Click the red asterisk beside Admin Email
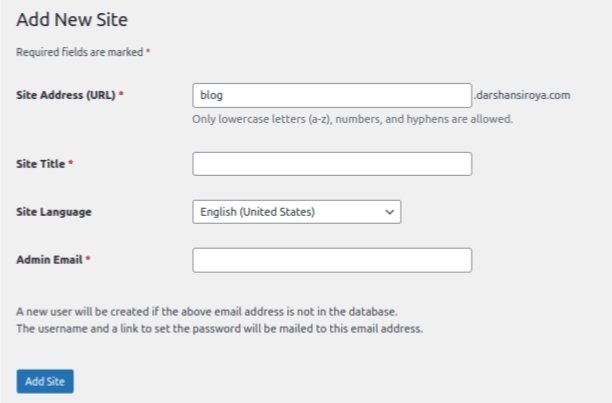 [88, 258]
